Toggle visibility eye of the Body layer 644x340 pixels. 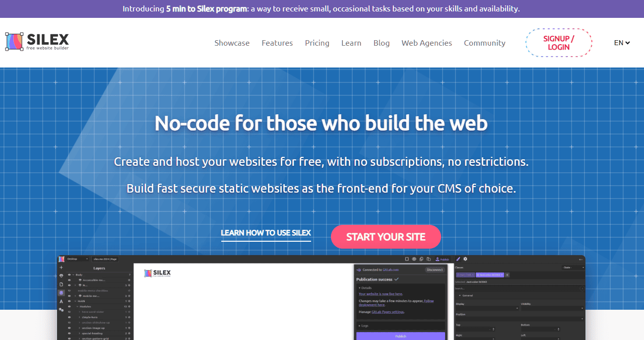69,274
